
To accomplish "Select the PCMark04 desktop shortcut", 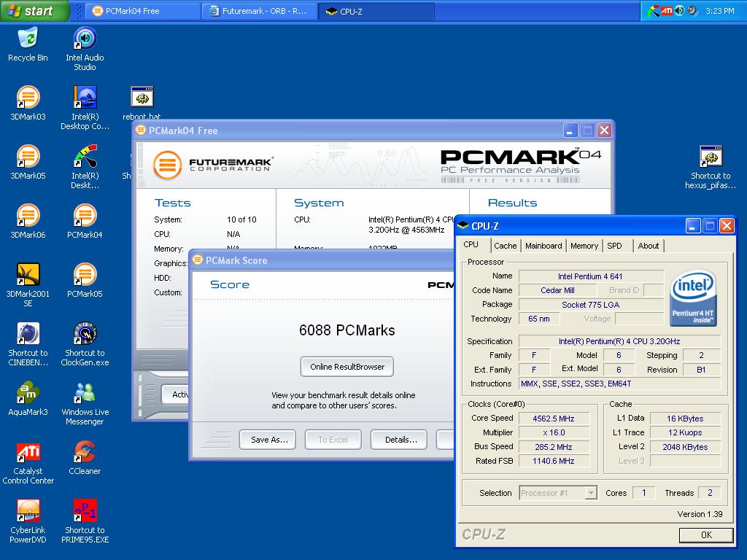I will point(85,222).
